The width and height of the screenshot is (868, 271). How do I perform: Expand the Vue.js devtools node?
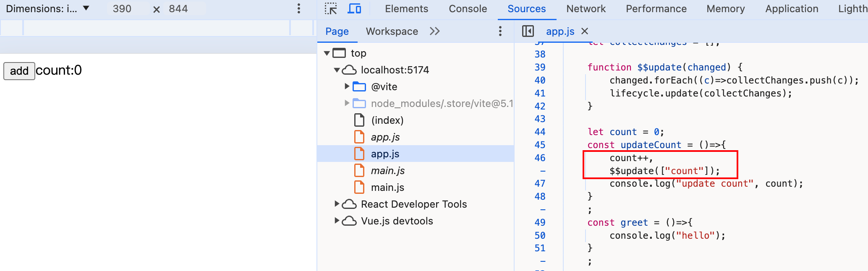coord(337,221)
